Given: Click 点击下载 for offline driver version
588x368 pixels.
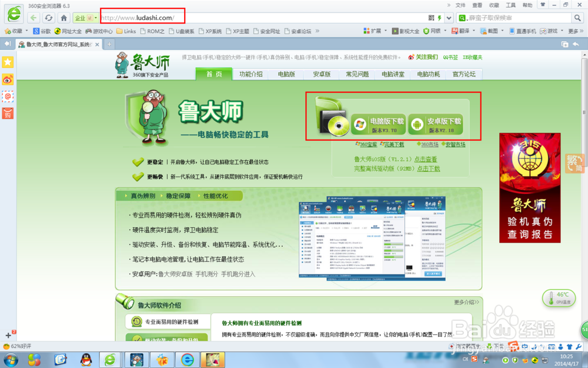Looking at the screenshot, I should (x=429, y=168).
